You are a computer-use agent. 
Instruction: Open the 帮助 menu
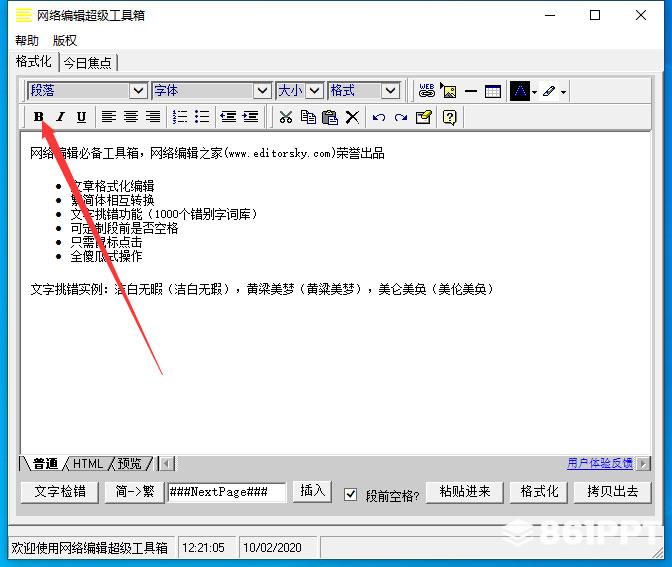[x=27, y=41]
